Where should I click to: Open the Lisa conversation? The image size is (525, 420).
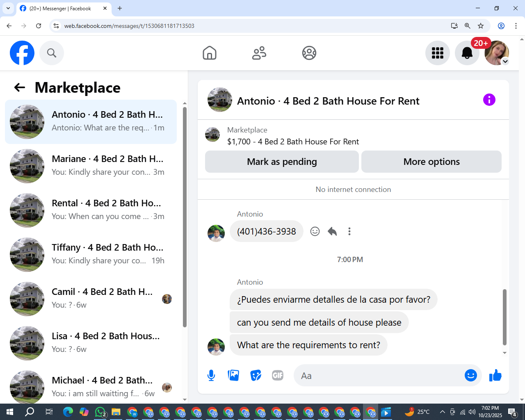(x=91, y=343)
